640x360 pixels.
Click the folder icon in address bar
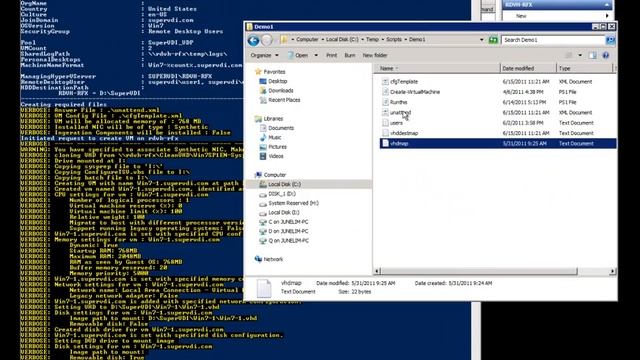(x=284, y=40)
